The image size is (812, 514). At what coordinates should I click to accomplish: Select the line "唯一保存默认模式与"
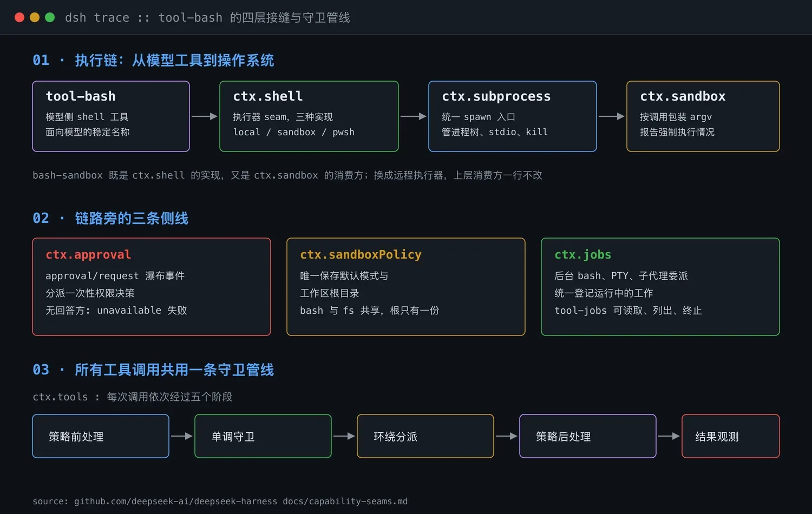(x=344, y=276)
